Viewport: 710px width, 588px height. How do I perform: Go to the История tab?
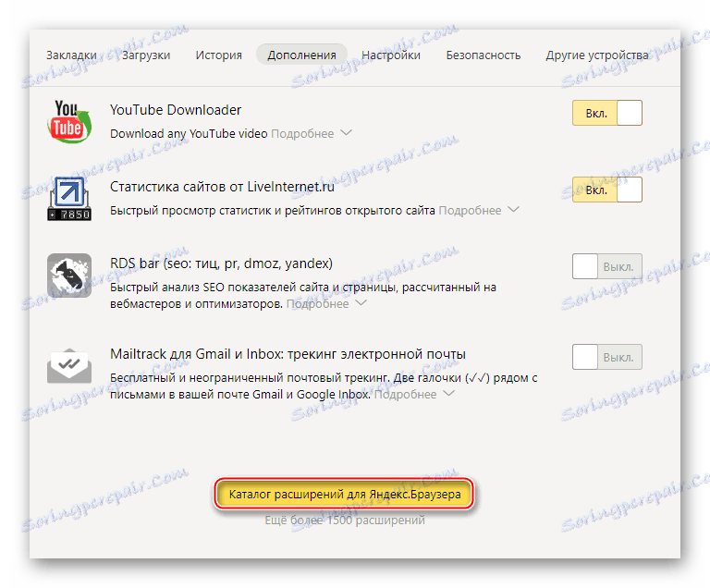point(219,55)
